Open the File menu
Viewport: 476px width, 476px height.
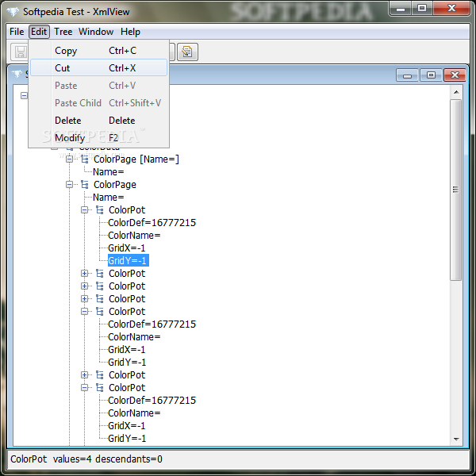coord(17,32)
